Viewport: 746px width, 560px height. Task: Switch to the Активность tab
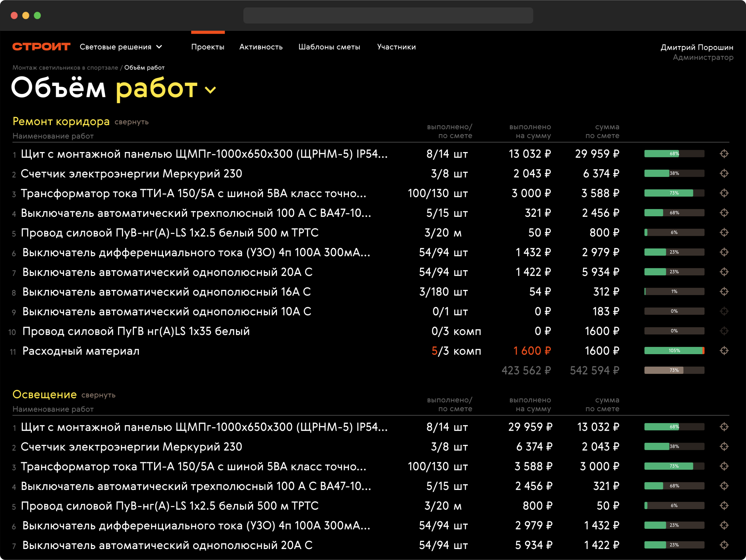coord(261,47)
